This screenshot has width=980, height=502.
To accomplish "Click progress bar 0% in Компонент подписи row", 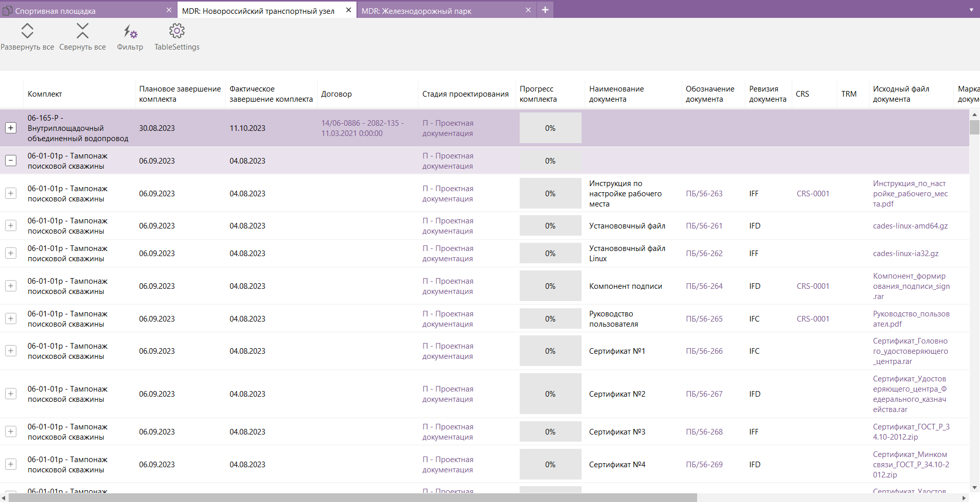I will pos(550,286).
